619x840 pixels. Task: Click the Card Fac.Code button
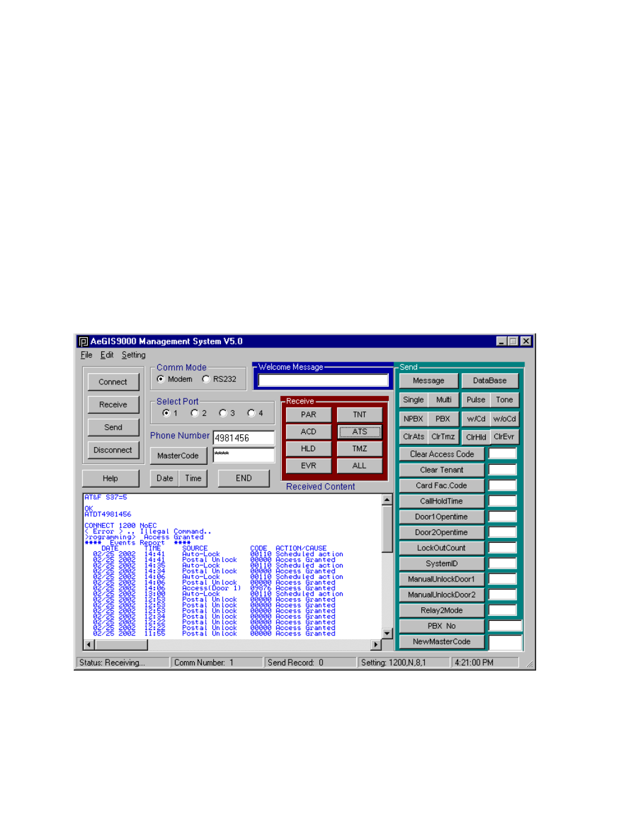(442, 486)
